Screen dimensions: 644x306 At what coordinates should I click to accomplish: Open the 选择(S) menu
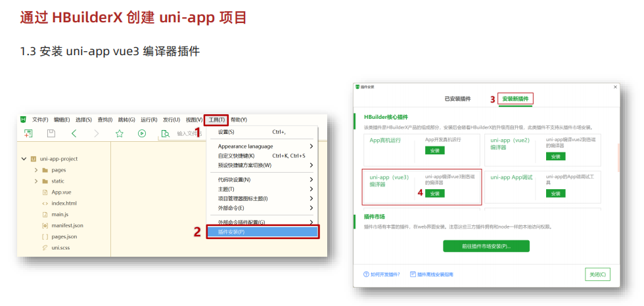83,120
